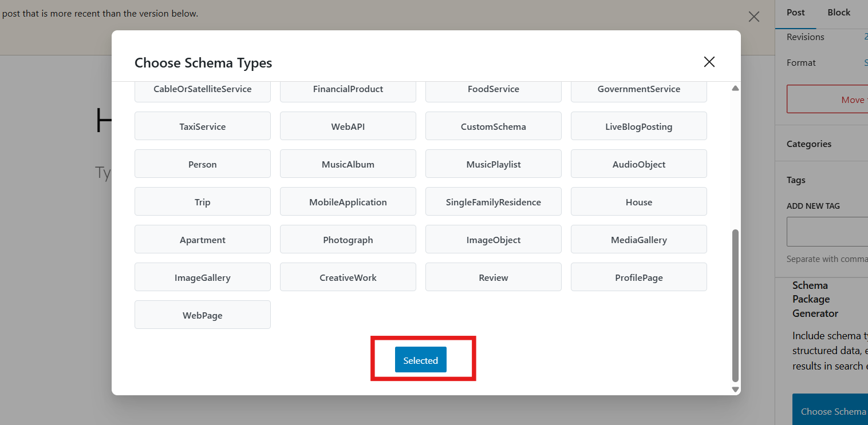Switch to the Block sidebar tab

point(839,13)
